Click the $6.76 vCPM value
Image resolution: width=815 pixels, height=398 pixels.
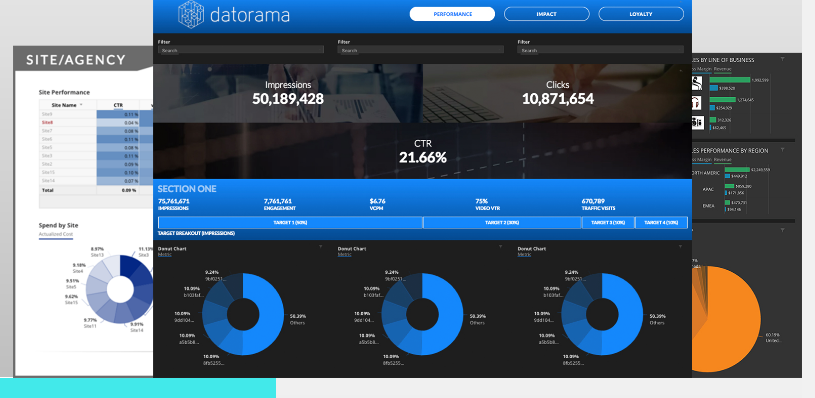point(377,201)
